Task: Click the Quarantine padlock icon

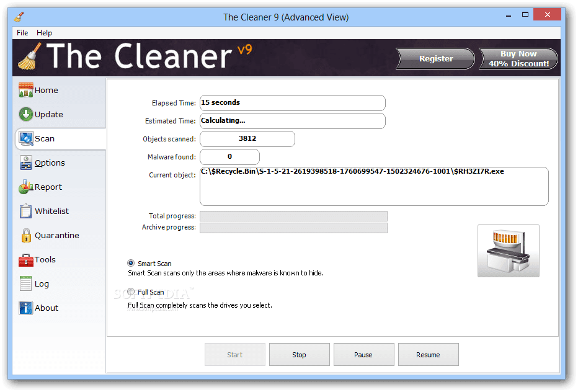Action: coord(26,235)
